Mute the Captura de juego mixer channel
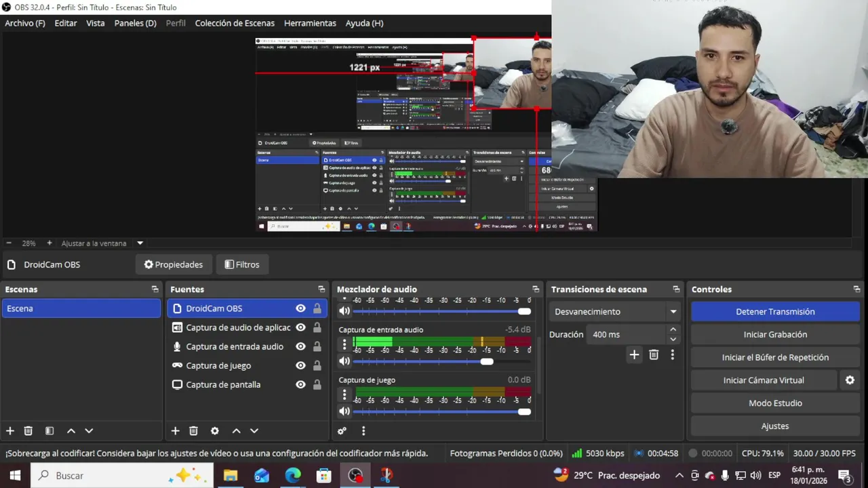868x488 pixels. [x=344, y=411]
